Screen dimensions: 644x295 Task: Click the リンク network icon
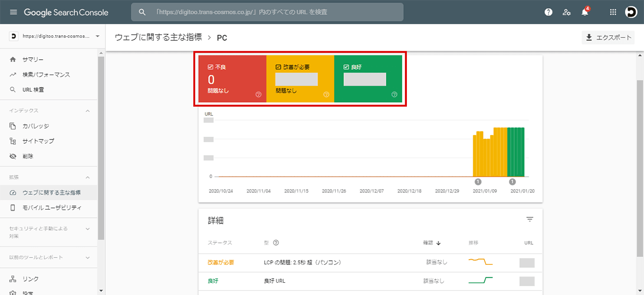point(13,279)
